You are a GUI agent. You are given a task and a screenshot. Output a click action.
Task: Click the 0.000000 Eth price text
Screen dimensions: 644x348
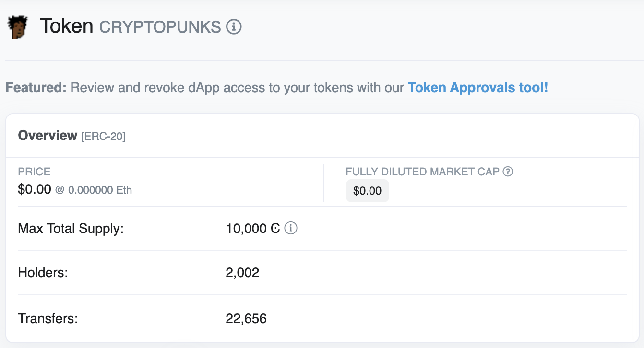tap(100, 190)
